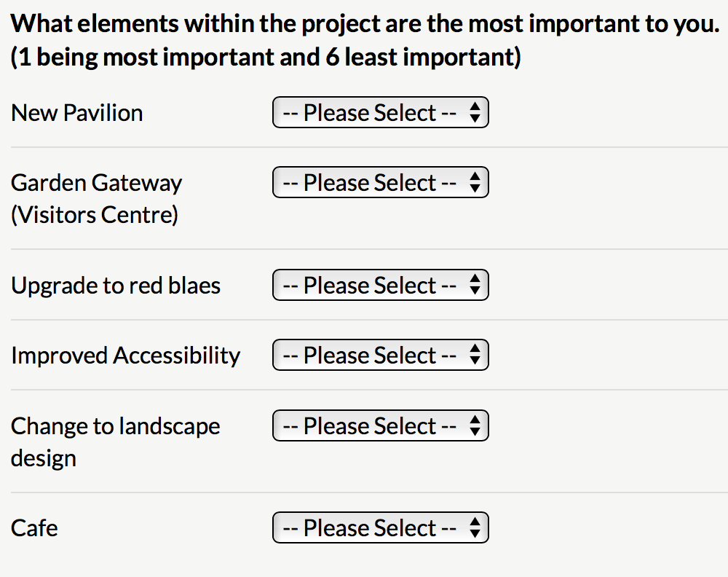Click the Change to landscape design label

(115, 442)
